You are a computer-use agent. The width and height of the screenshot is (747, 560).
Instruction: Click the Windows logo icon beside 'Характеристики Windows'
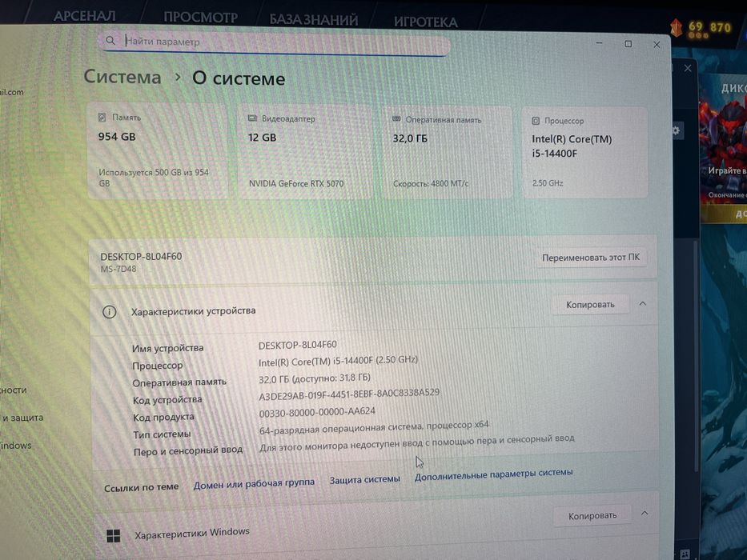point(114,536)
